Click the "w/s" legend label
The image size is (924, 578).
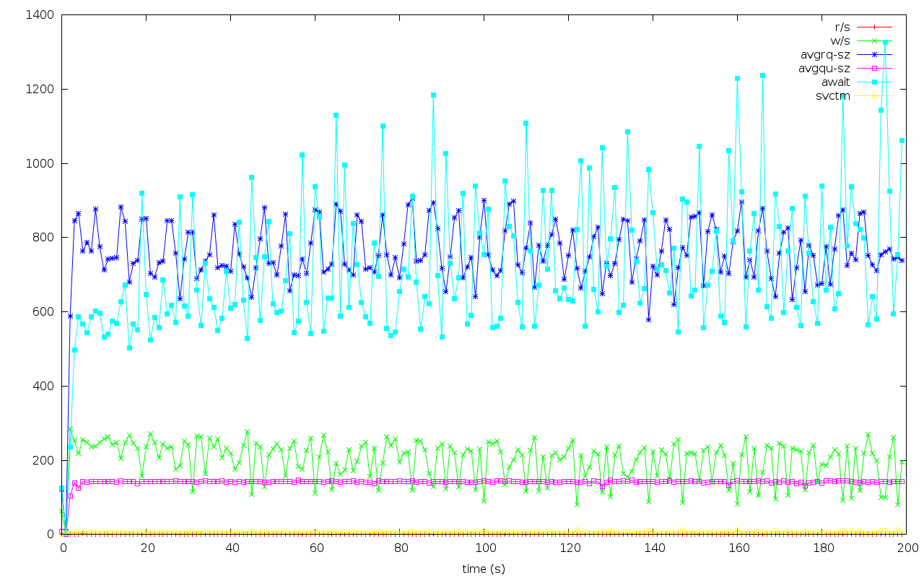pos(841,40)
